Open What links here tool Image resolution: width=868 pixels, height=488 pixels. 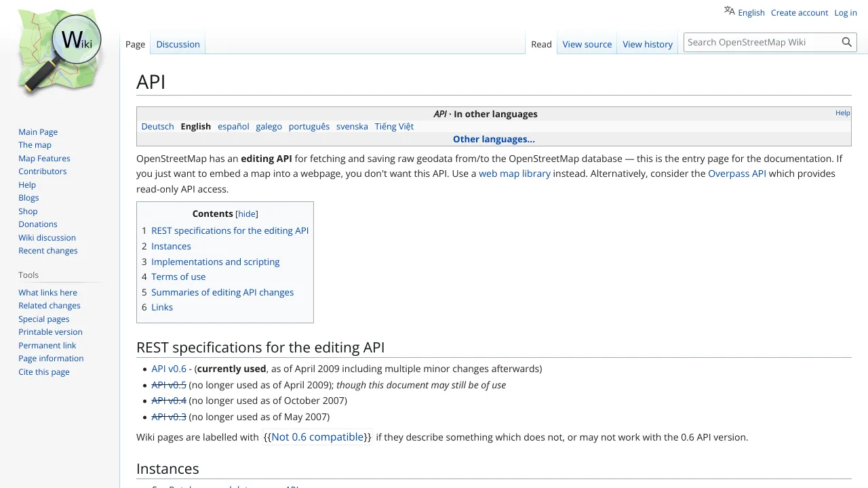47,293
